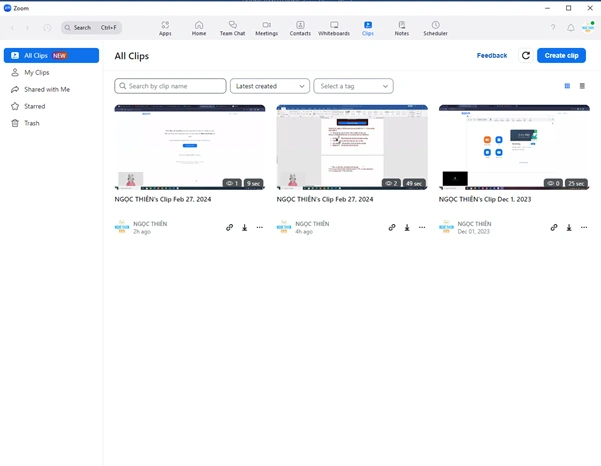Open more options for Dec 1, 2023 clip
The width and height of the screenshot is (601, 466).
coord(584,227)
